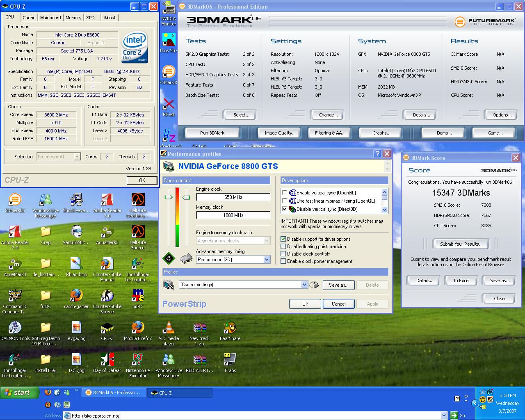This screenshot has width=525, height=420.
Task: Launch the BearShare shortcut
Action: [x=230, y=328]
